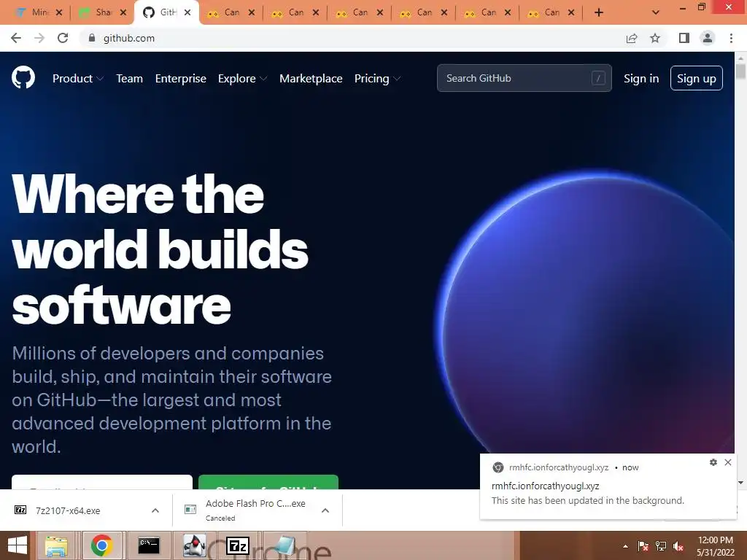Expand the Pricing dropdown menu
Viewport: 747px width, 560px height.
(x=377, y=79)
